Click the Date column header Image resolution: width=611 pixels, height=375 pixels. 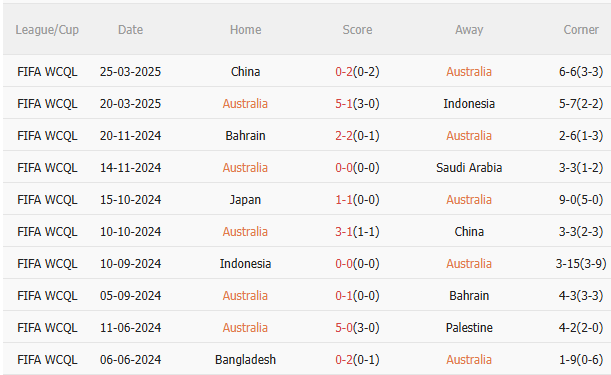[131, 30]
